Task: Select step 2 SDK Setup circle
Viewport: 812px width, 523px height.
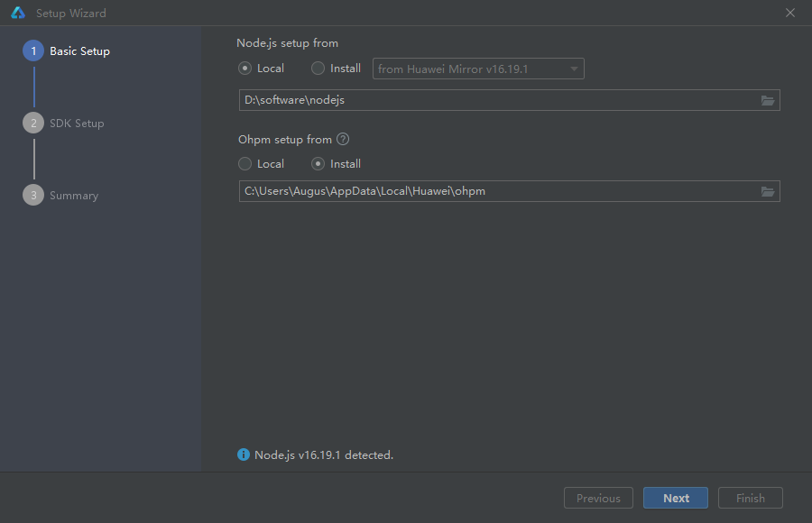Action: tap(33, 124)
